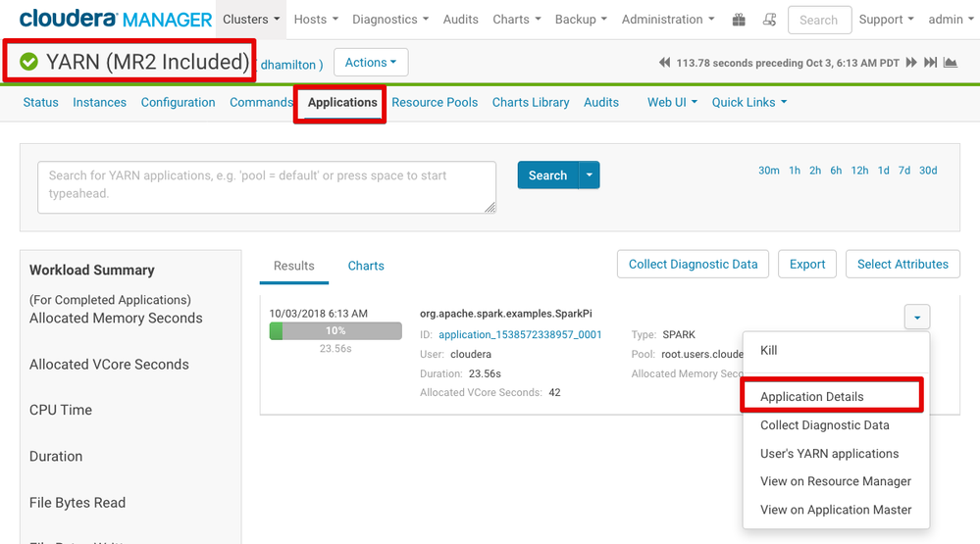Click the Allocated VCore Seconds summary item
The height and width of the screenshot is (544, 980).
point(109,364)
